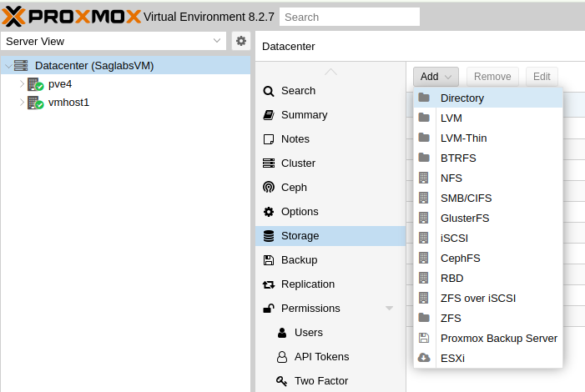Choose LVM storage type

tap(488, 118)
